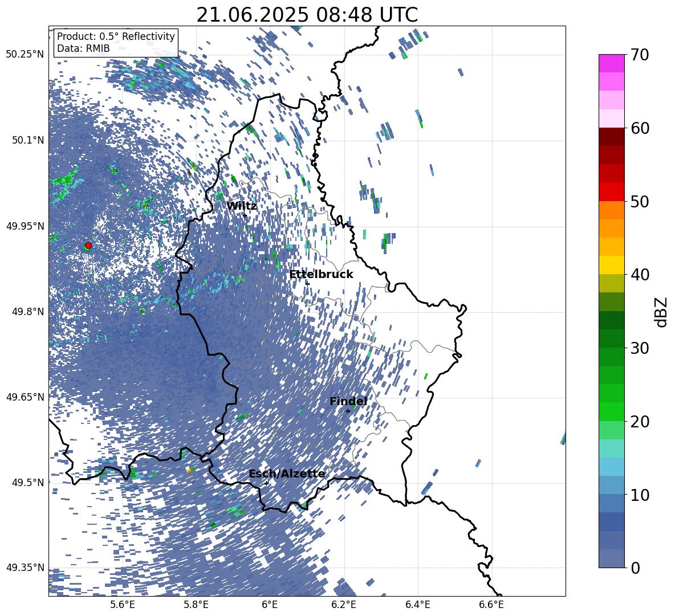This screenshot has width=675, height=616.
Task: Click the 10 tick on colorbar
Action: click(640, 495)
